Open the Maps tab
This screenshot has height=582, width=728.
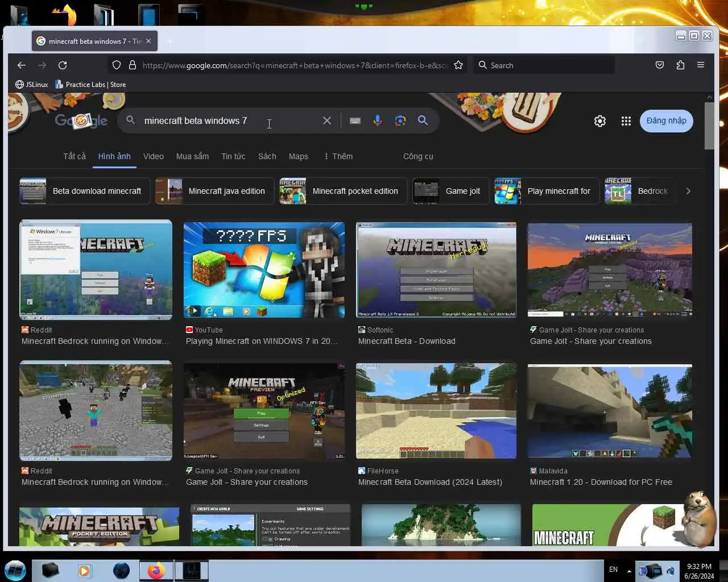(299, 156)
